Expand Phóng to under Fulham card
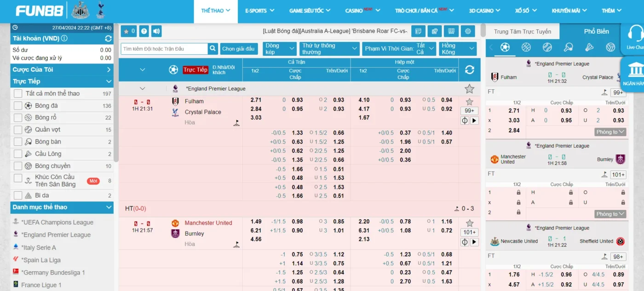 (611, 132)
